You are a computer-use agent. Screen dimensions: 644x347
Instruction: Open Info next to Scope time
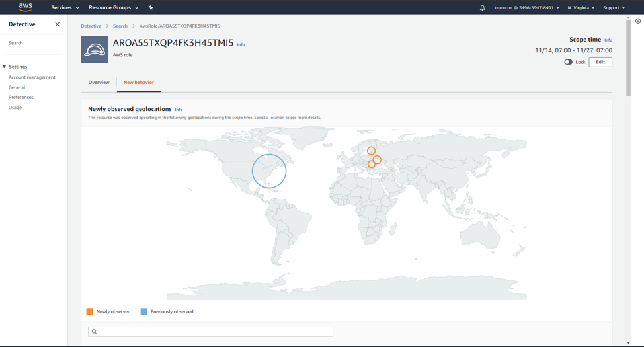[x=608, y=40]
